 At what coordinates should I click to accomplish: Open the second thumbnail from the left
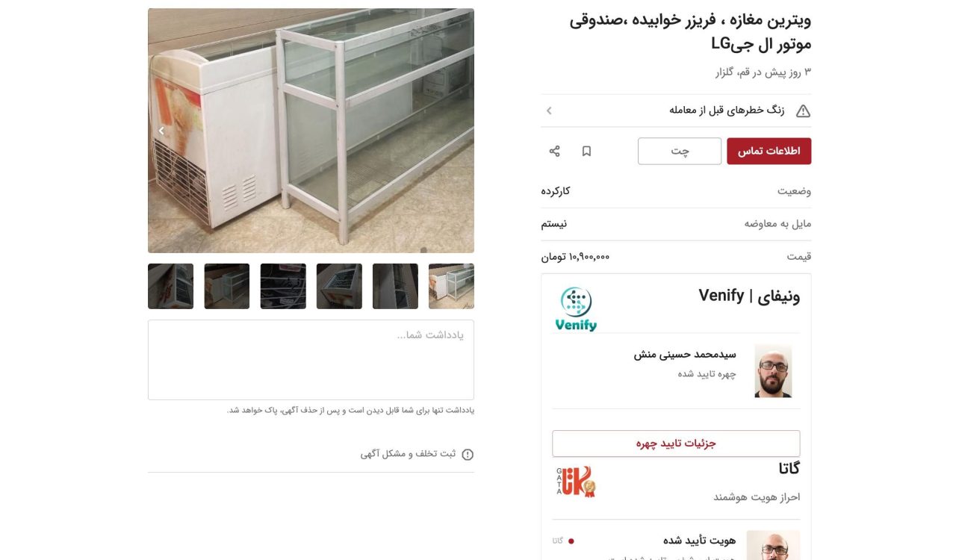(x=227, y=286)
